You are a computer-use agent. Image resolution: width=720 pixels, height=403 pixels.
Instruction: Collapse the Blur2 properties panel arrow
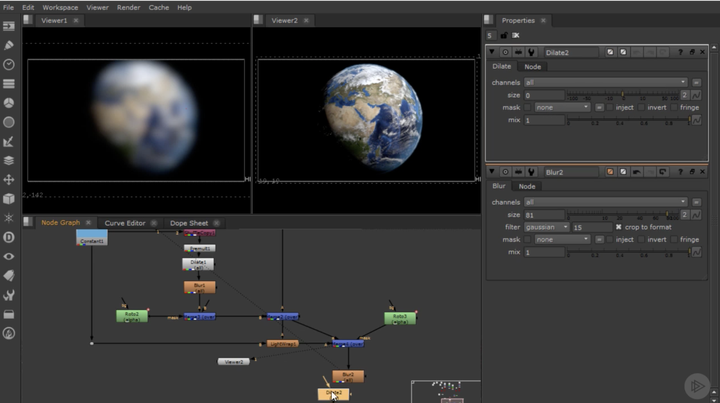(492, 172)
